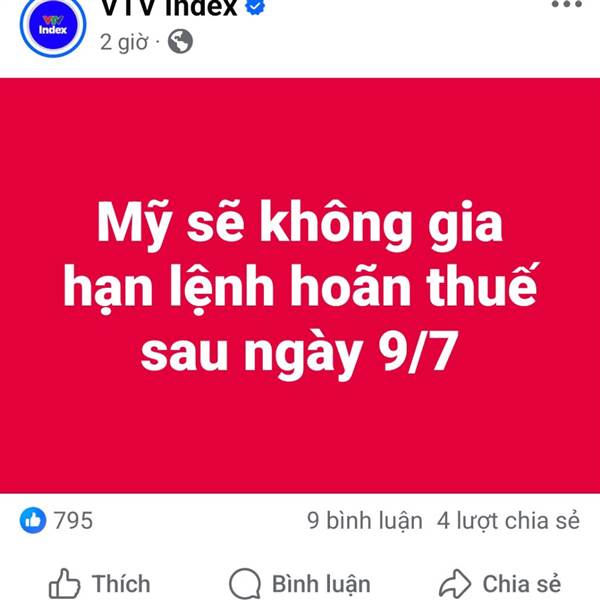Image resolution: width=600 pixels, height=600 pixels.
Task: Click the globe public audience icon
Action: tap(180, 41)
